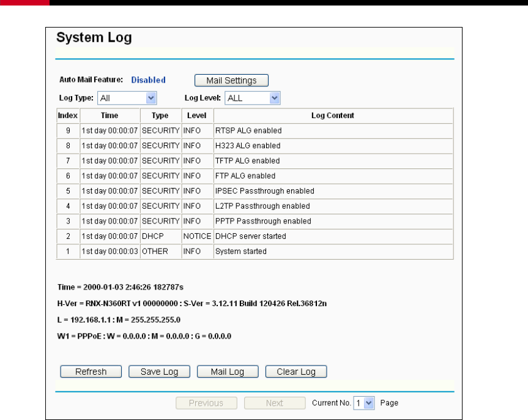Select the 'TFTP ALG enabled' log entry
The width and height of the screenshot is (528, 420).
255,161
